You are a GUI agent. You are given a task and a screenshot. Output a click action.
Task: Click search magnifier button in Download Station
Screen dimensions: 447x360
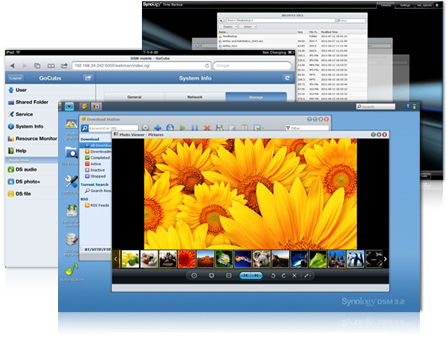tap(85, 128)
